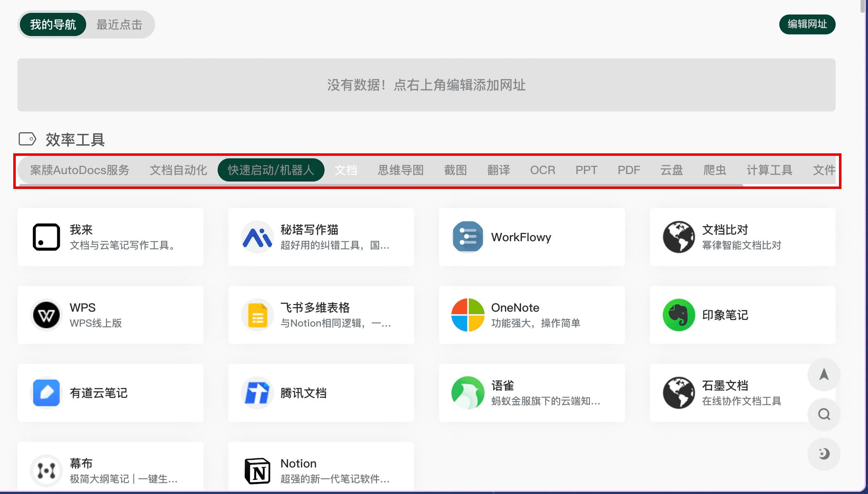Select the 思维导图 category tab

click(401, 170)
